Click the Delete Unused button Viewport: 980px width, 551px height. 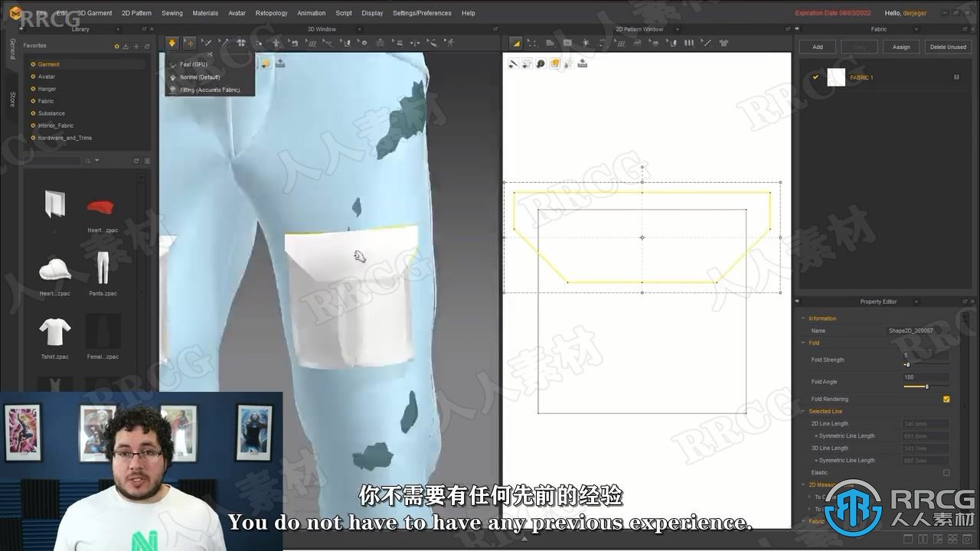coord(948,47)
